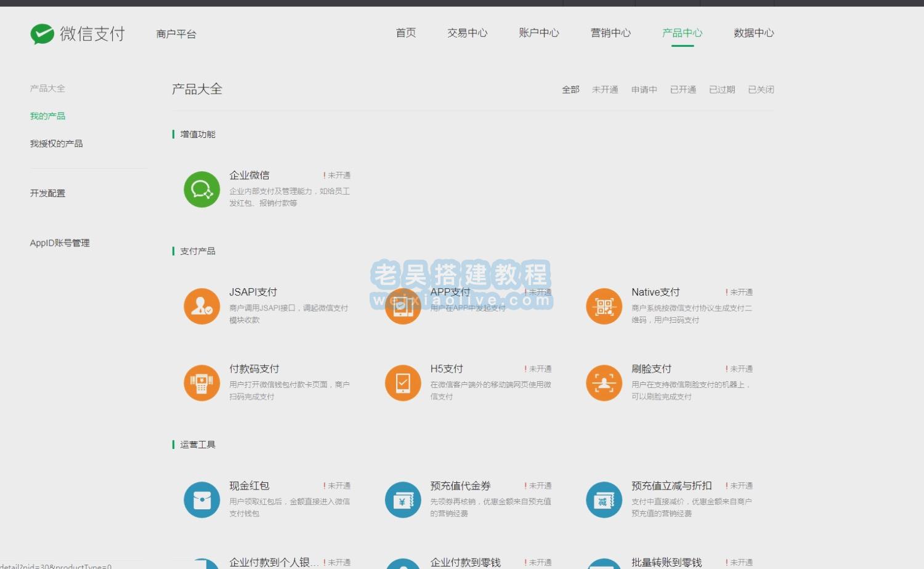Screen dimensions: 924x569
Task: Go to the 营销中心 menu
Action: click(x=610, y=33)
